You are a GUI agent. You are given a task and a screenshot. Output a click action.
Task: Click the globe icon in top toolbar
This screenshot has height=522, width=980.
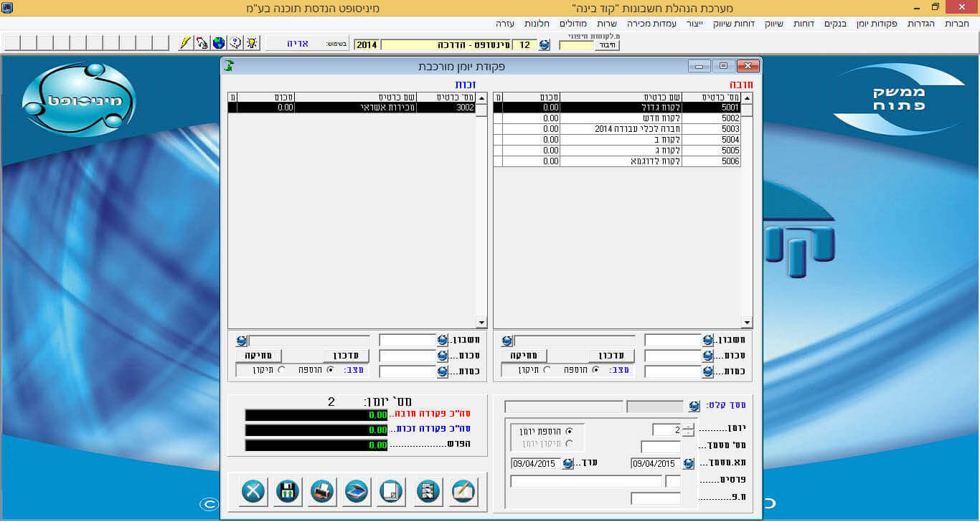pos(219,44)
